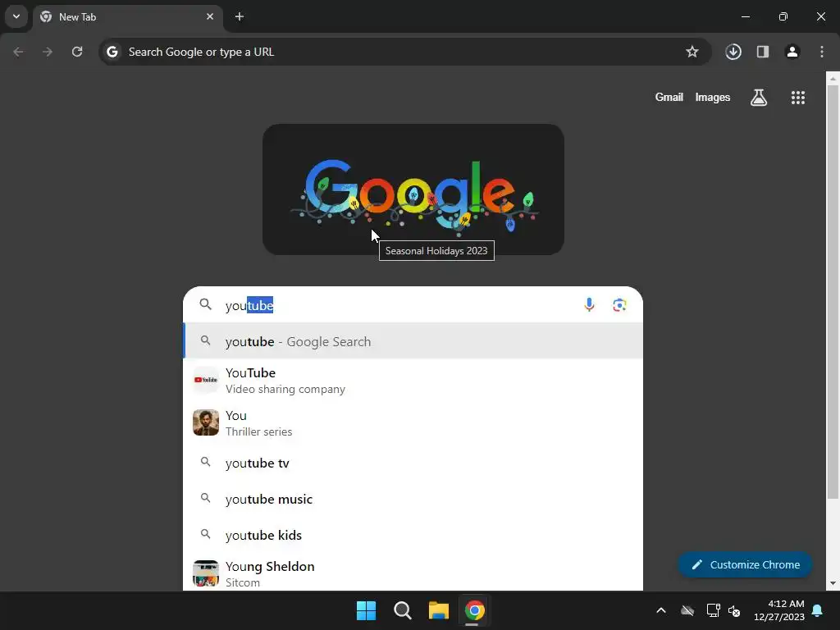Click Chrome icon in taskbar
The width and height of the screenshot is (840, 630).
click(474, 610)
